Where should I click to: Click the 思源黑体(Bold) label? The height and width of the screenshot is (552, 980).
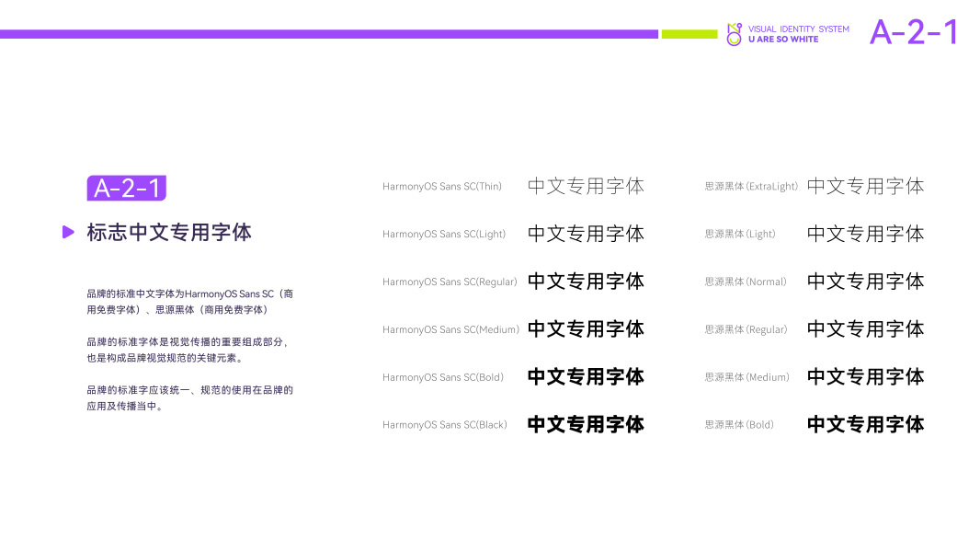[x=739, y=424]
